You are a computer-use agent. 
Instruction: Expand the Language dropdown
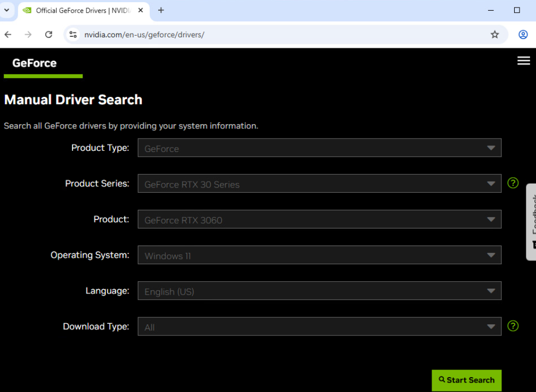coord(319,291)
